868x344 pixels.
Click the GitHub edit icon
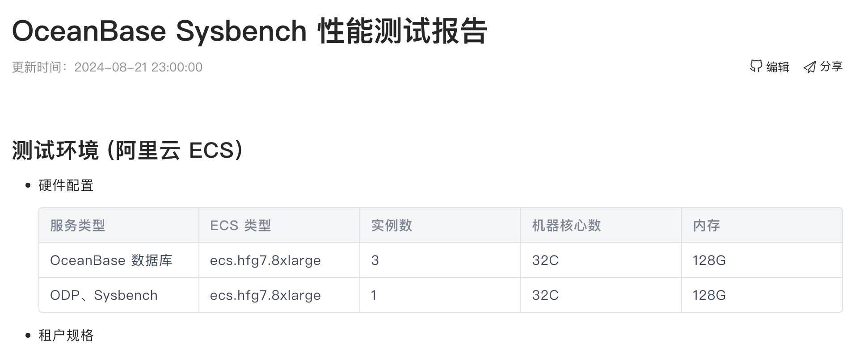tap(756, 67)
